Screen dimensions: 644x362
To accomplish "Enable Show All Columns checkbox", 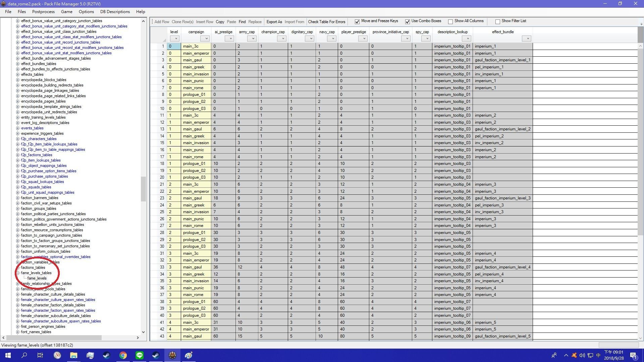I will click(450, 22).
